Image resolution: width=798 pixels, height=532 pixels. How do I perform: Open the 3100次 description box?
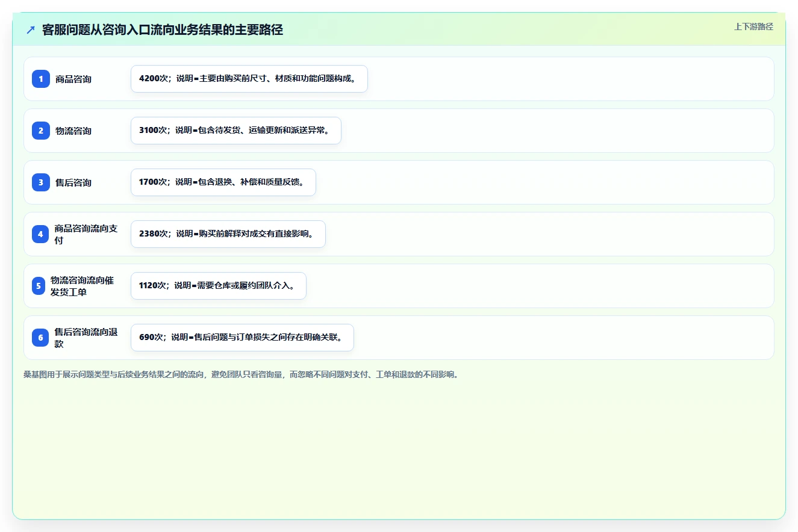tap(236, 131)
